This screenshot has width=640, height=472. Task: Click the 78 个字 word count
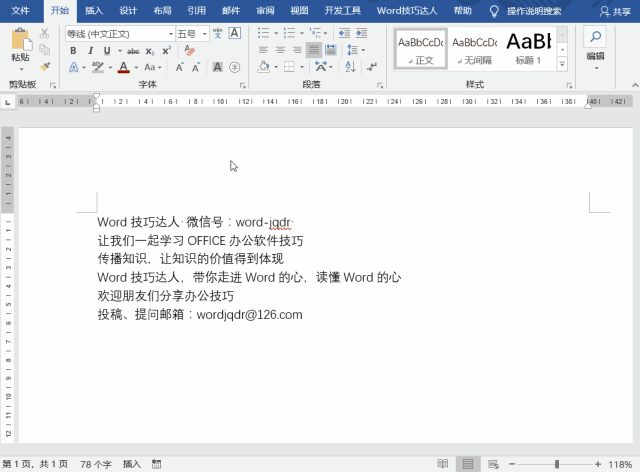click(96, 464)
